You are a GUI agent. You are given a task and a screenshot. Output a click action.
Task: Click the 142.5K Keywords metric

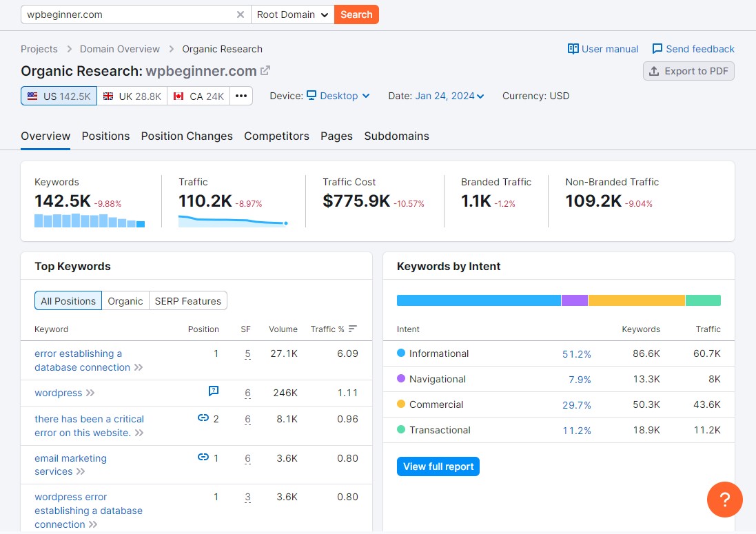click(62, 201)
